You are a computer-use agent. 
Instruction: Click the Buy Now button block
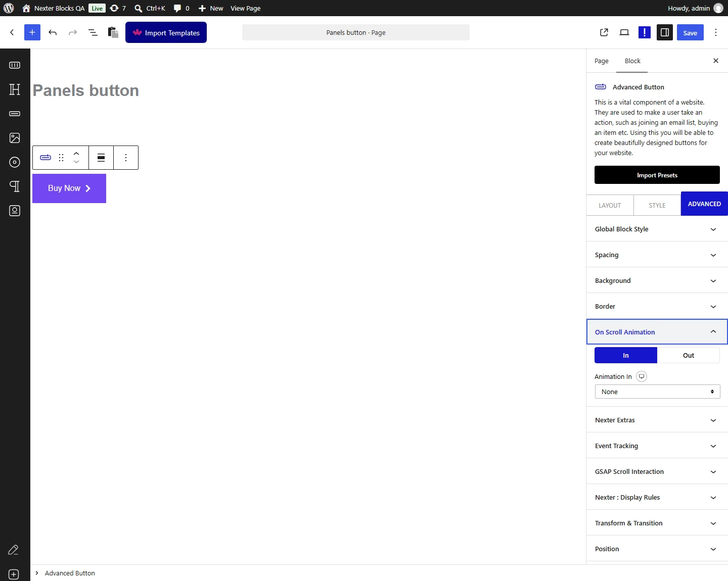[x=69, y=188]
